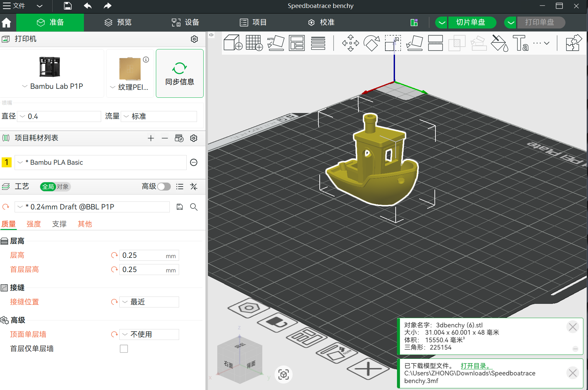This screenshot has height=390, width=588.
Task: Search process settings with magnifier icon
Action: 194,207
